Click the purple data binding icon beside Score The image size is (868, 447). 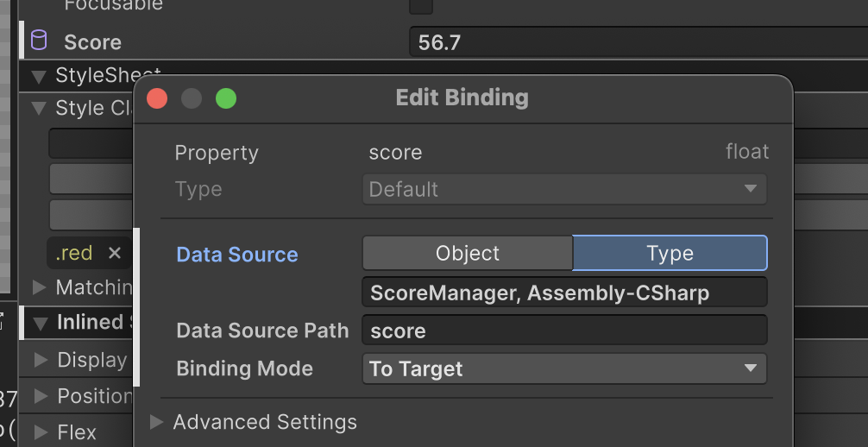(39, 41)
